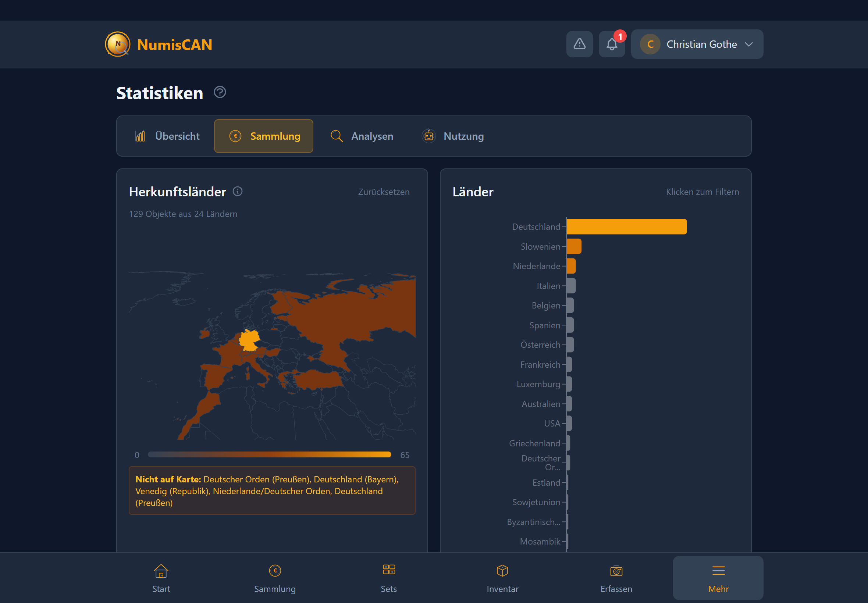Click the NumisCAN coin logo
This screenshot has height=603, width=868.
point(118,44)
